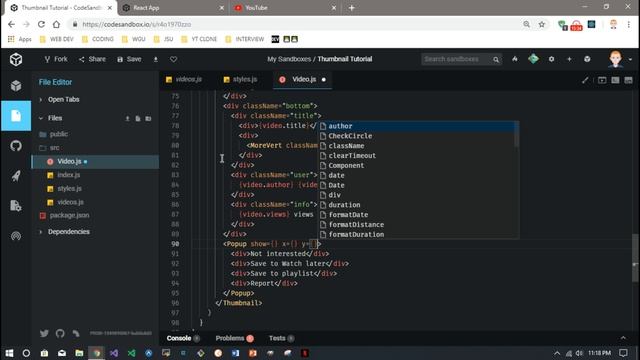
Task: Open the Dashboard cube icon in sidebar
Action: pyautogui.click(x=16, y=86)
